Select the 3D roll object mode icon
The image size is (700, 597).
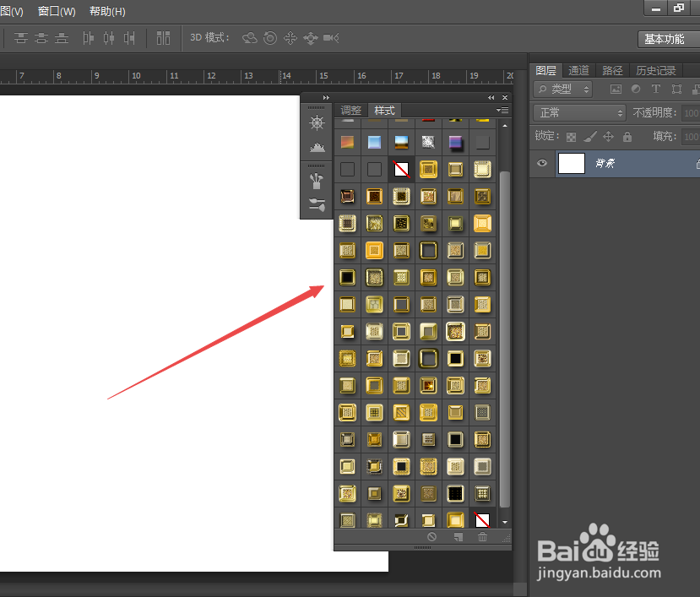[270, 38]
